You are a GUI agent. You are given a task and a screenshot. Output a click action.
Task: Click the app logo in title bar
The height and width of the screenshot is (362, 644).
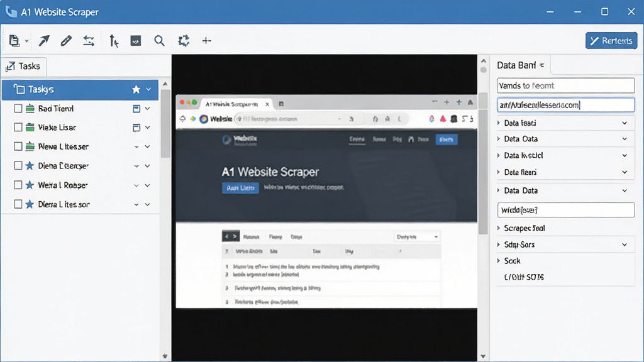pyautogui.click(x=11, y=11)
